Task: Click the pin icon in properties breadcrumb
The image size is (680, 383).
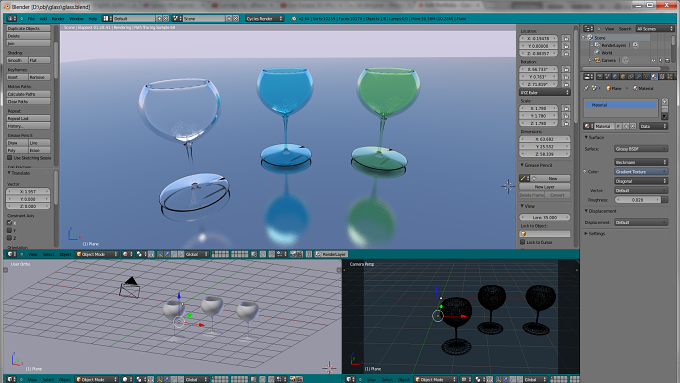Action: (586, 88)
